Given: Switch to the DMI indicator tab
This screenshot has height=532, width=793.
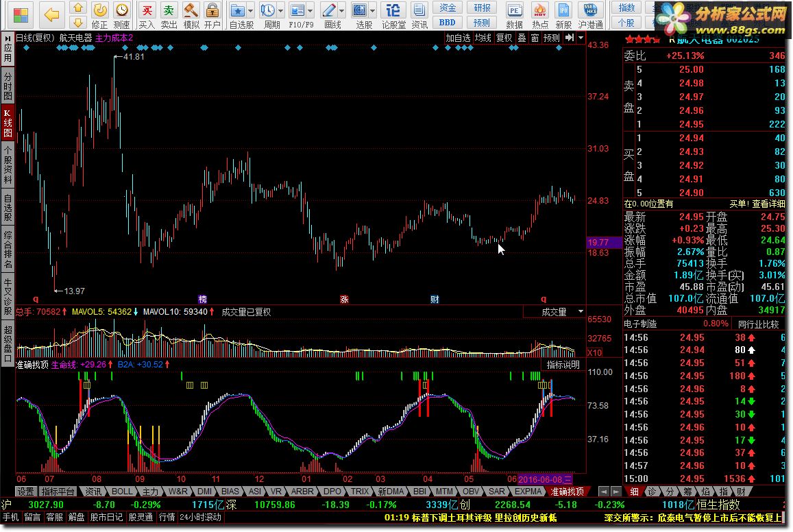Looking at the screenshot, I should click(204, 491).
